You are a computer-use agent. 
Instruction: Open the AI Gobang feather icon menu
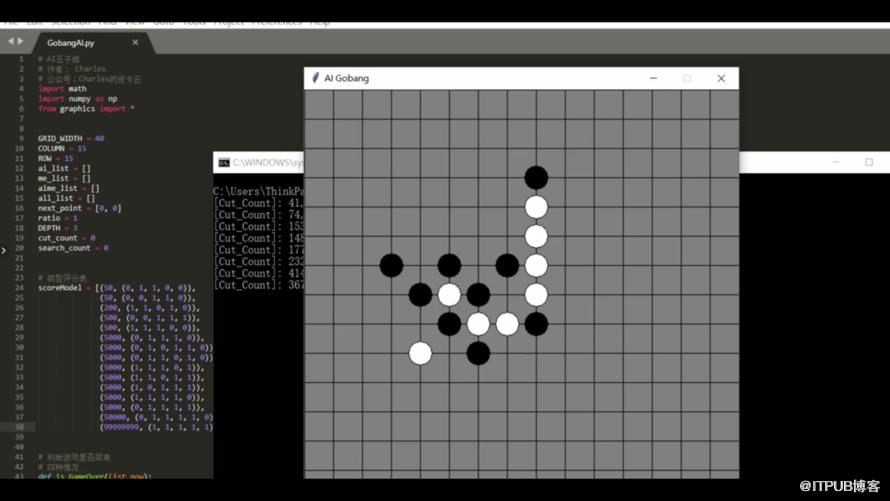pos(315,78)
